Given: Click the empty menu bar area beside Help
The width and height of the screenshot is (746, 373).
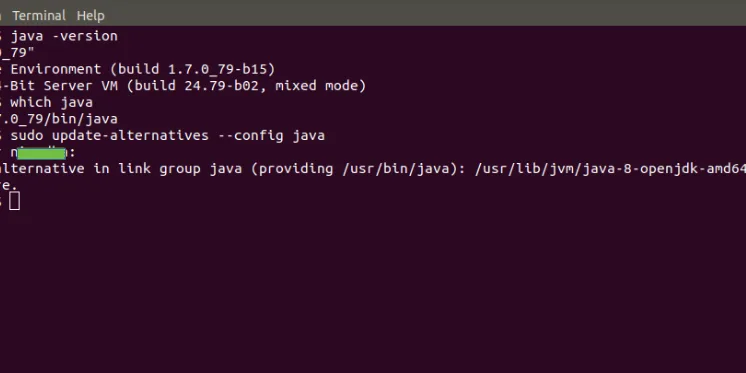Looking at the screenshot, I should click(423, 13).
